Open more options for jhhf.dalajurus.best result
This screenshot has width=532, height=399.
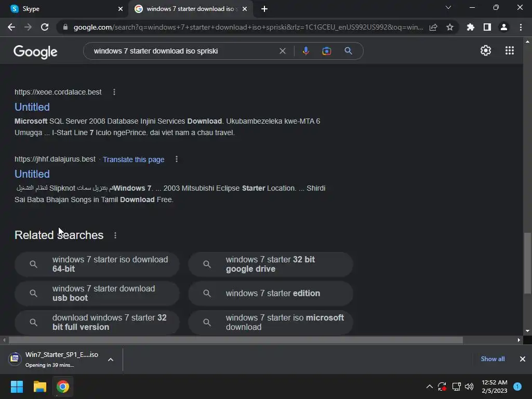177,159
